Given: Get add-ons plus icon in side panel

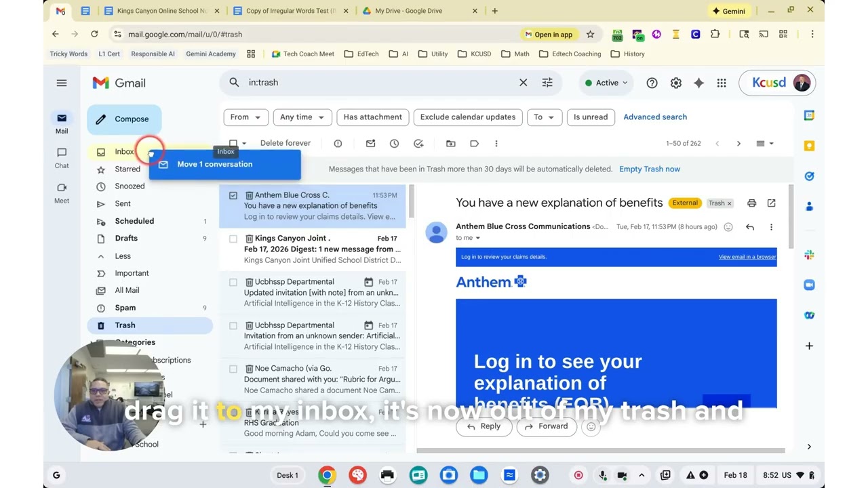Looking at the screenshot, I should pyautogui.click(x=809, y=346).
